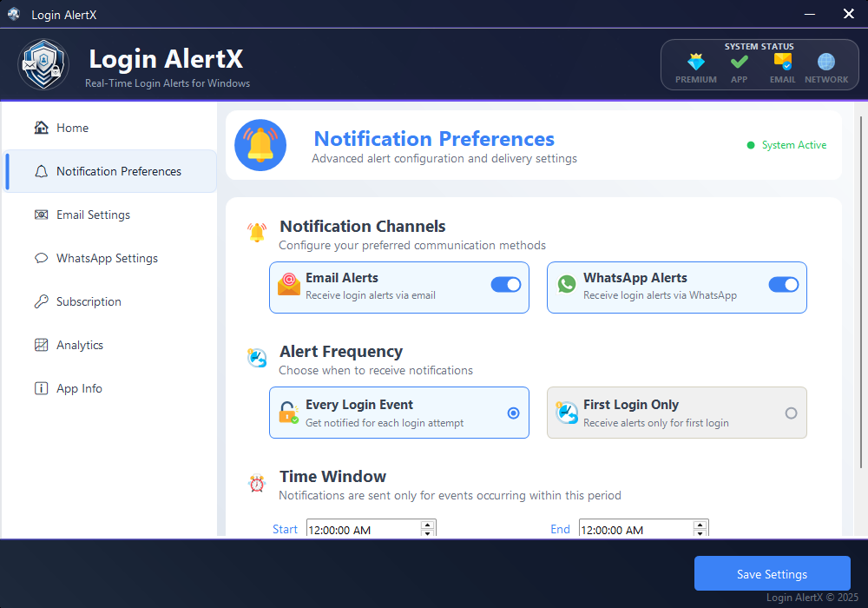868x608 pixels.
Task: Decrement the End time with the down arrow
Action: (x=700, y=532)
